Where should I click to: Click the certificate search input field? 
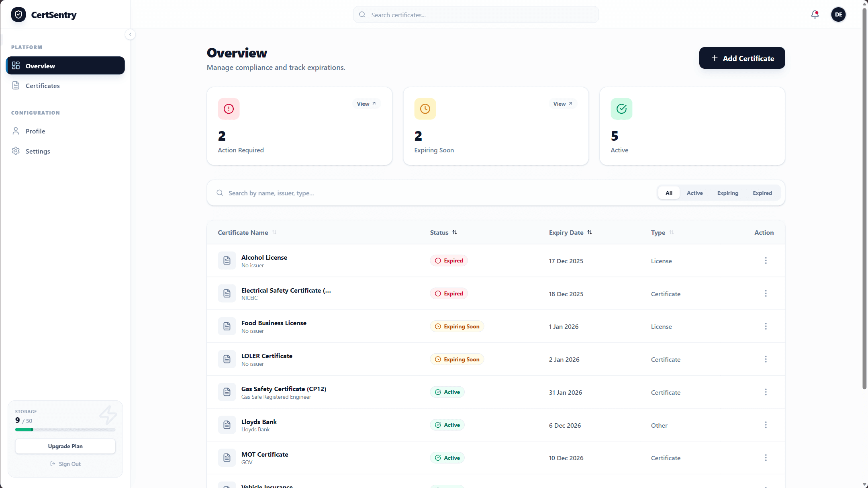(x=475, y=14)
